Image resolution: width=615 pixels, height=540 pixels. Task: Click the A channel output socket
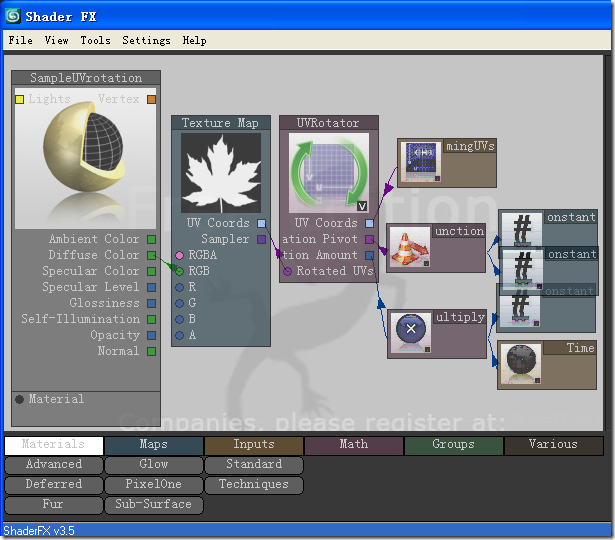click(179, 335)
